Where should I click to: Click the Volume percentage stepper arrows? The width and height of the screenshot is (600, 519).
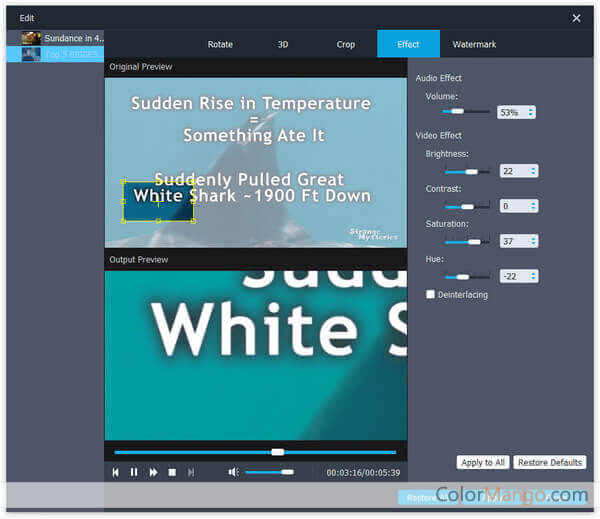click(x=530, y=112)
